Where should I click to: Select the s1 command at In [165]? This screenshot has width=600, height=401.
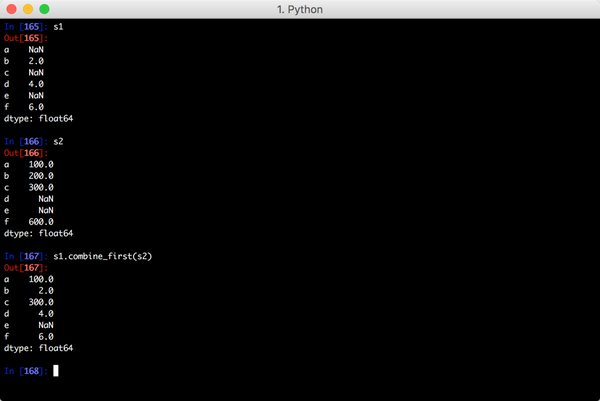click(x=60, y=27)
